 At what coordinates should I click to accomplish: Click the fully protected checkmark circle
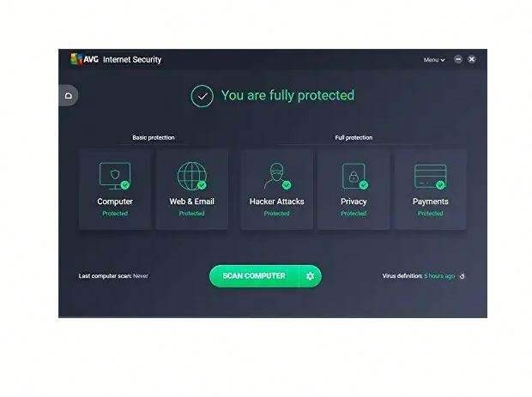point(202,96)
